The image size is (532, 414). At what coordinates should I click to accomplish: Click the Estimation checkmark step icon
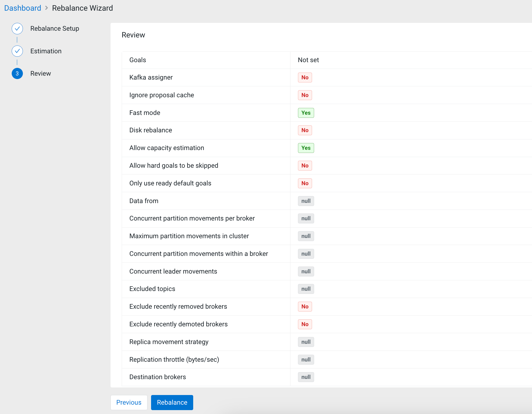coord(17,51)
